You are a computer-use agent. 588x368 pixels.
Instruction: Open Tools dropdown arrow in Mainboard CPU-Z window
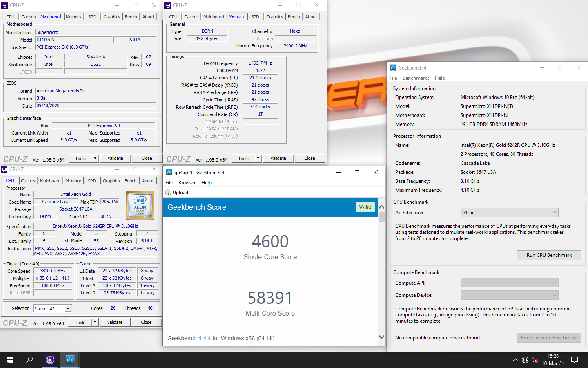click(95, 158)
